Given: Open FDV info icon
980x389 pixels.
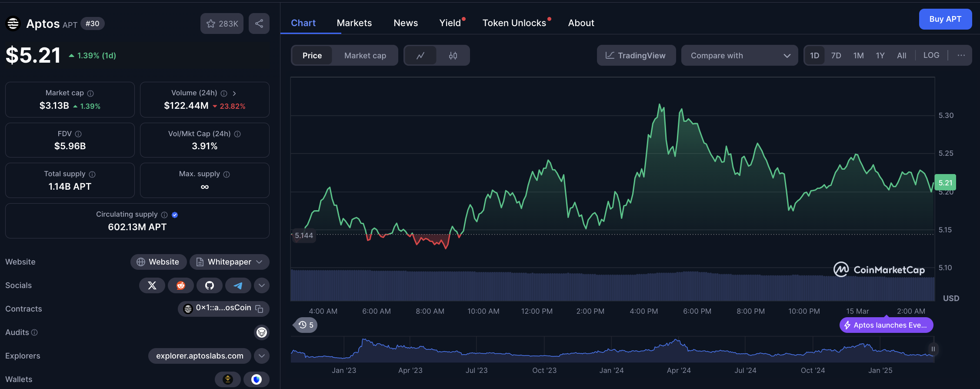Looking at the screenshot, I should [78, 134].
